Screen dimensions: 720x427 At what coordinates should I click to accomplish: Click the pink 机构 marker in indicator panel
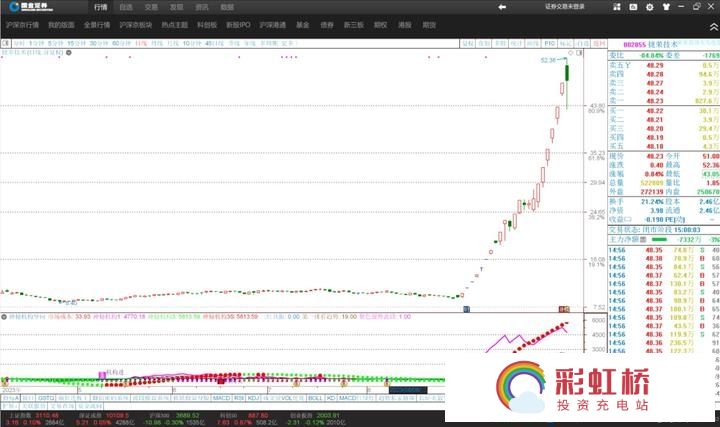(102, 375)
